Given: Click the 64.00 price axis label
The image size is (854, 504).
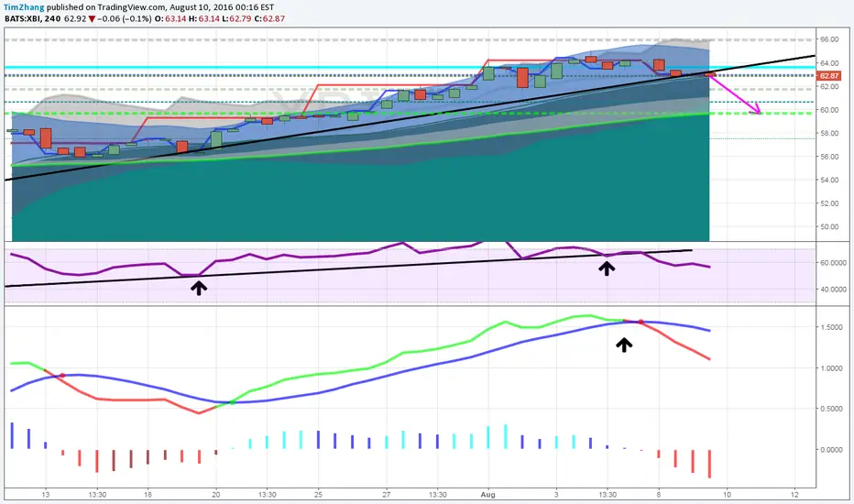Looking at the screenshot, I should 829,63.
